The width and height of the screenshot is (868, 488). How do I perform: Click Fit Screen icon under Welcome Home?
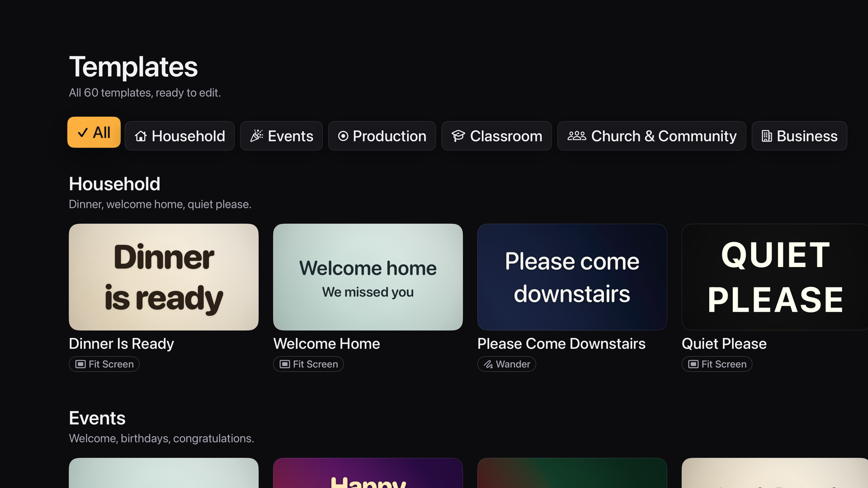pos(285,364)
